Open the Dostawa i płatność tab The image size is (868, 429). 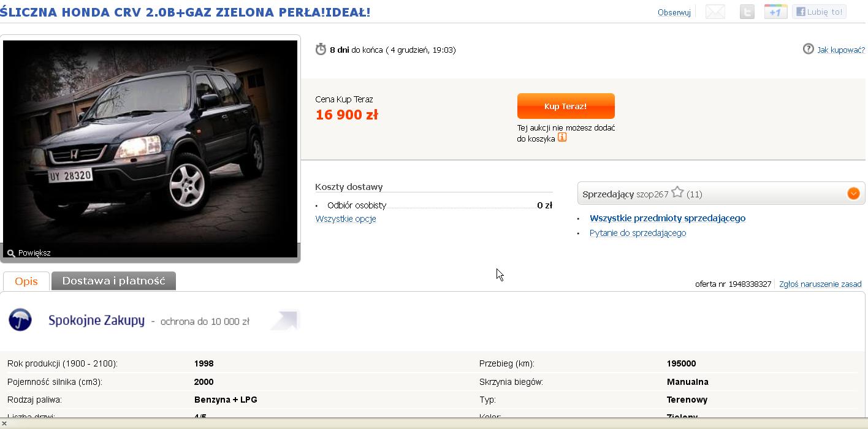(114, 281)
